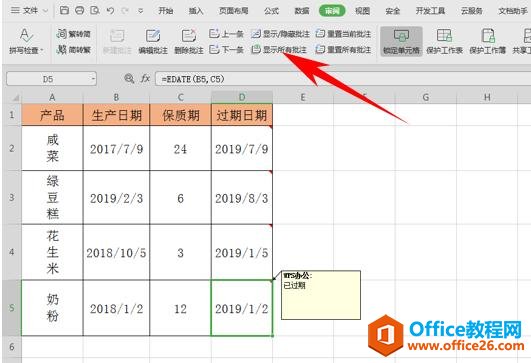Expand the 文件 menu dropdown arrow
The height and width of the screenshot is (363, 531).
coord(45,11)
